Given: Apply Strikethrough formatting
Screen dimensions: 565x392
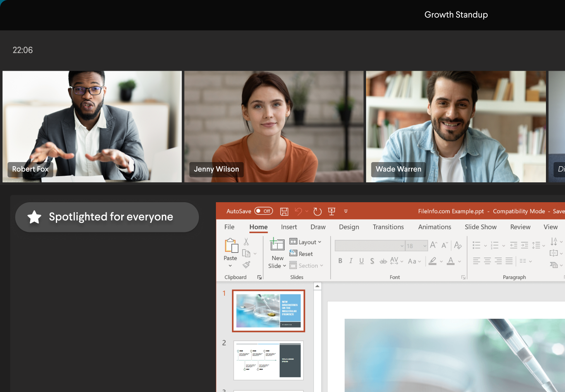Looking at the screenshot, I should tap(383, 261).
